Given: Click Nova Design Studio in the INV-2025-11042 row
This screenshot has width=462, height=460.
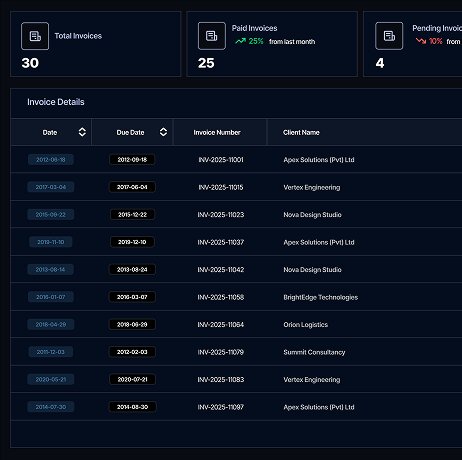Looking at the screenshot, I should (x=312, y=270).
